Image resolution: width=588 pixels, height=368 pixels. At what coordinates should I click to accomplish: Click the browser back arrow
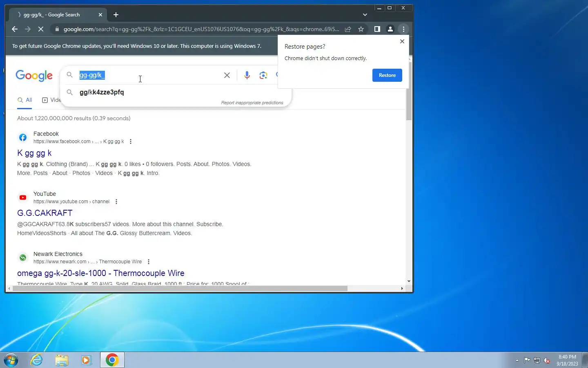point(15,29)
